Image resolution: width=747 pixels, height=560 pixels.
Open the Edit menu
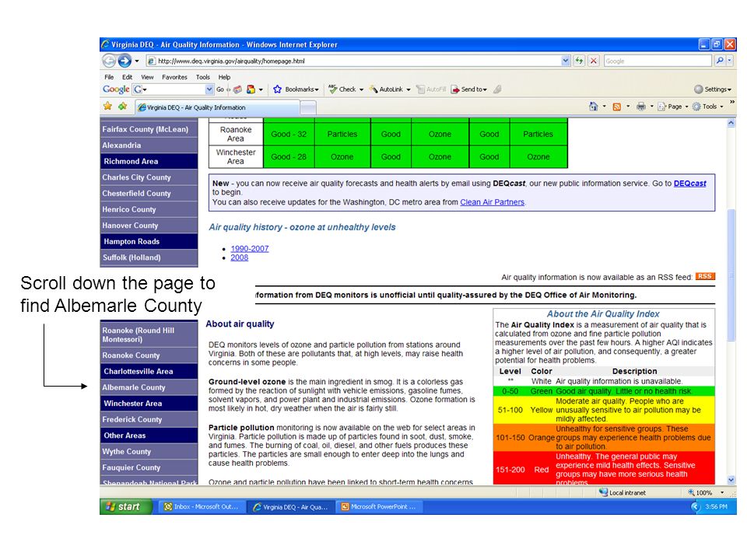127,77
